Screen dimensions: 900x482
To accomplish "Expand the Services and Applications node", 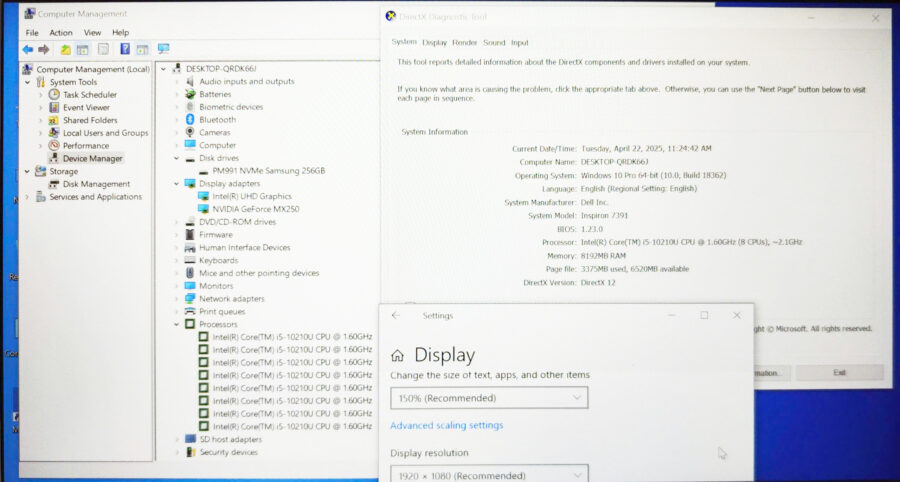I will [x=27, y=197].
